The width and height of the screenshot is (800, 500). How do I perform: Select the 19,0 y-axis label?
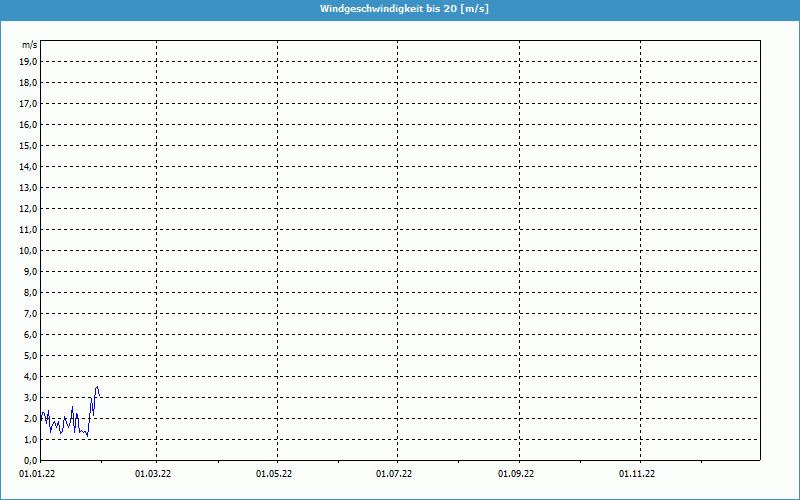(29, 62)
